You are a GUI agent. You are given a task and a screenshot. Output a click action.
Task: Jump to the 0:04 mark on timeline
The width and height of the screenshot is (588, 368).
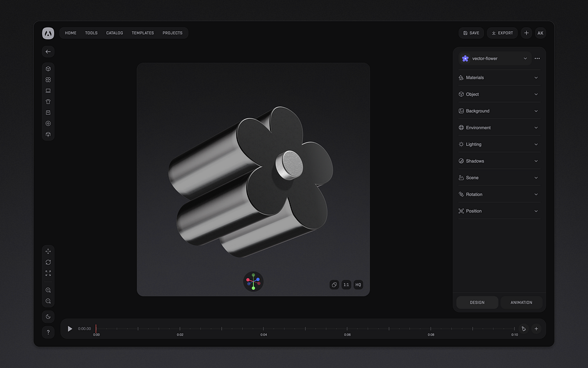pos(263,334)
